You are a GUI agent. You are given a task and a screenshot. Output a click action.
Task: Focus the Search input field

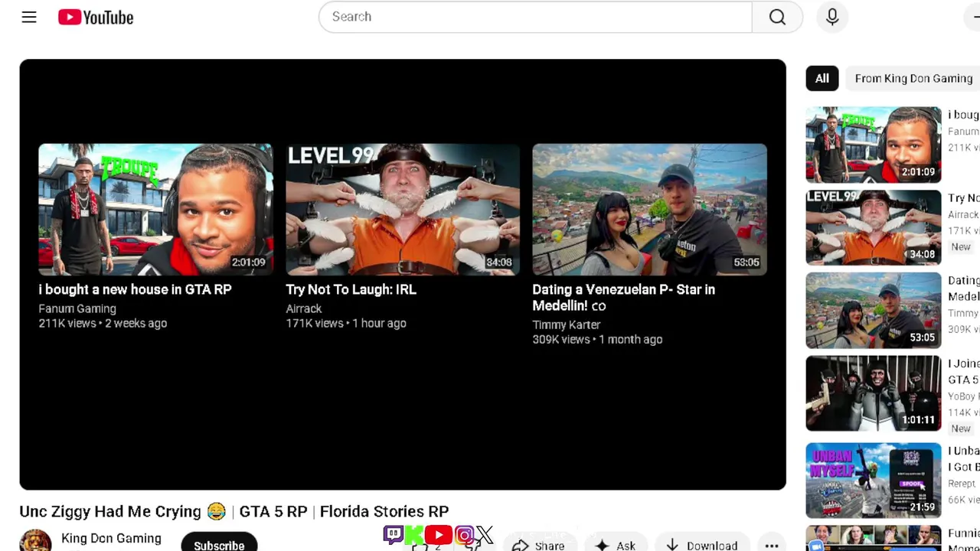pos(535,17)
